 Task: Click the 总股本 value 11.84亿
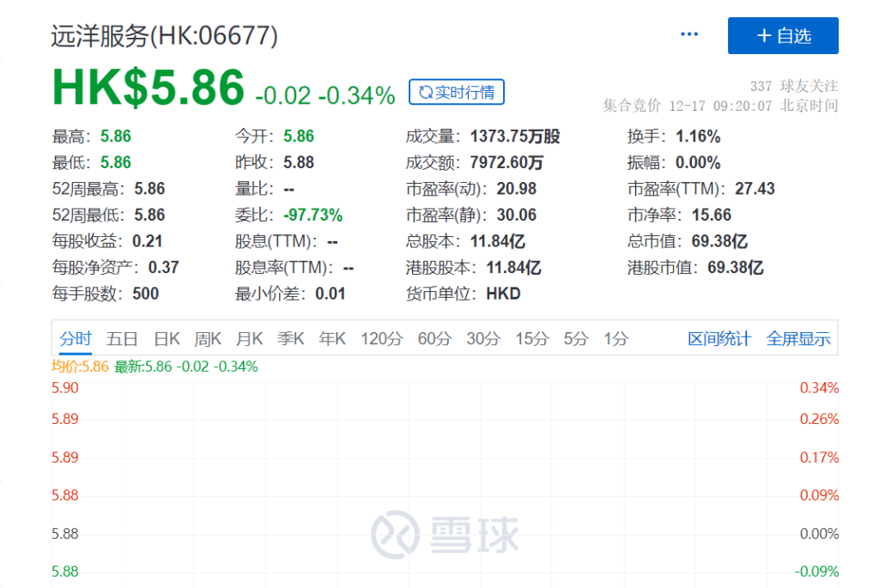click(497, 241)
